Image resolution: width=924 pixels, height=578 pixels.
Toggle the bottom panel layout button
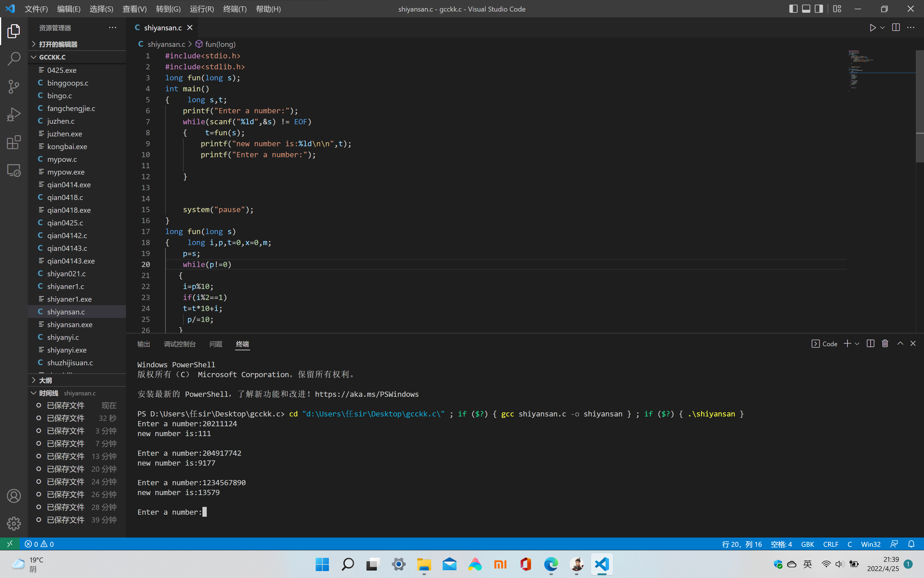[x=806, y=9]
